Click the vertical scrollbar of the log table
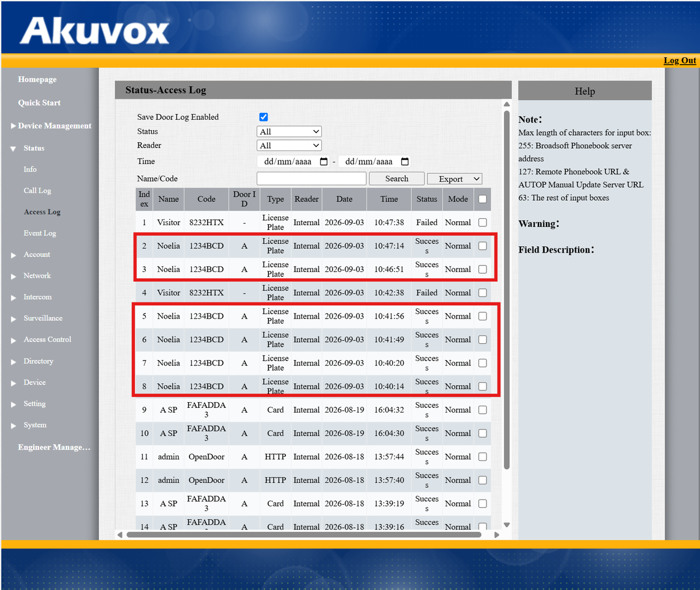This screenshot has width=700, height=590. [x=507, y=289]
